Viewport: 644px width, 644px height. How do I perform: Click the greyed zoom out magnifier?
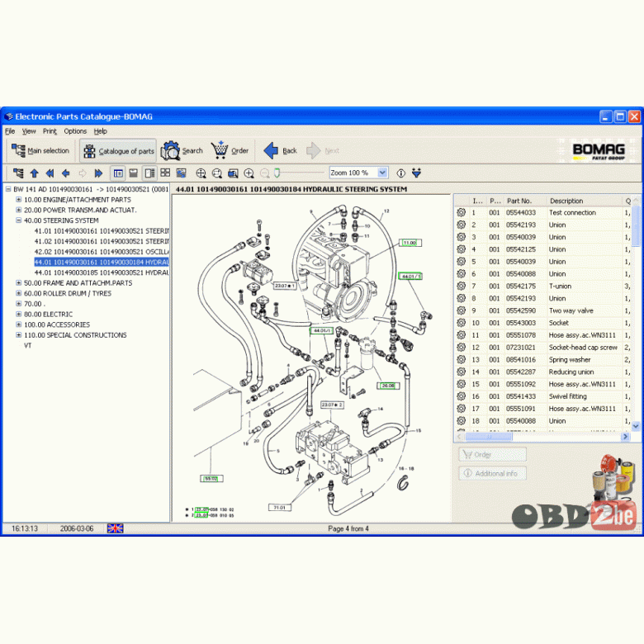tap(265, 173)
